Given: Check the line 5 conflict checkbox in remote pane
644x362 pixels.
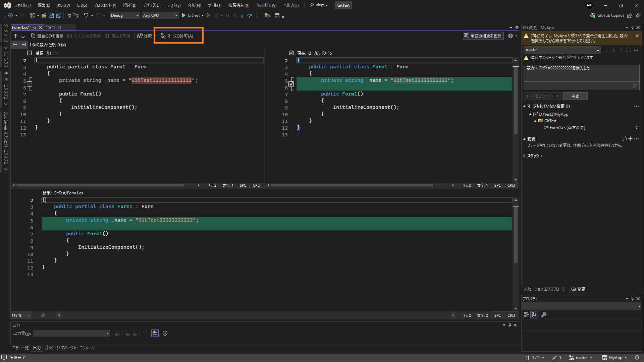Looking at the screenshot, I should pyautogui.click(x=30, y=84).
